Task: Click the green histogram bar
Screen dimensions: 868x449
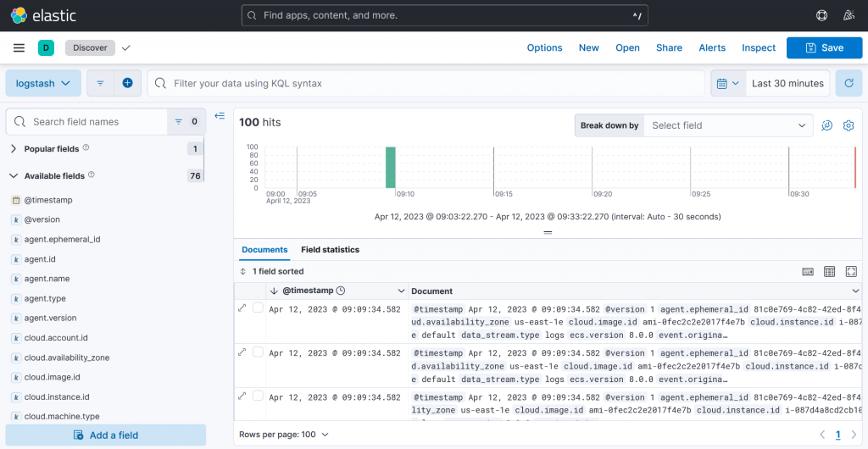Action: pyautogui.click(x=390, y=168)
